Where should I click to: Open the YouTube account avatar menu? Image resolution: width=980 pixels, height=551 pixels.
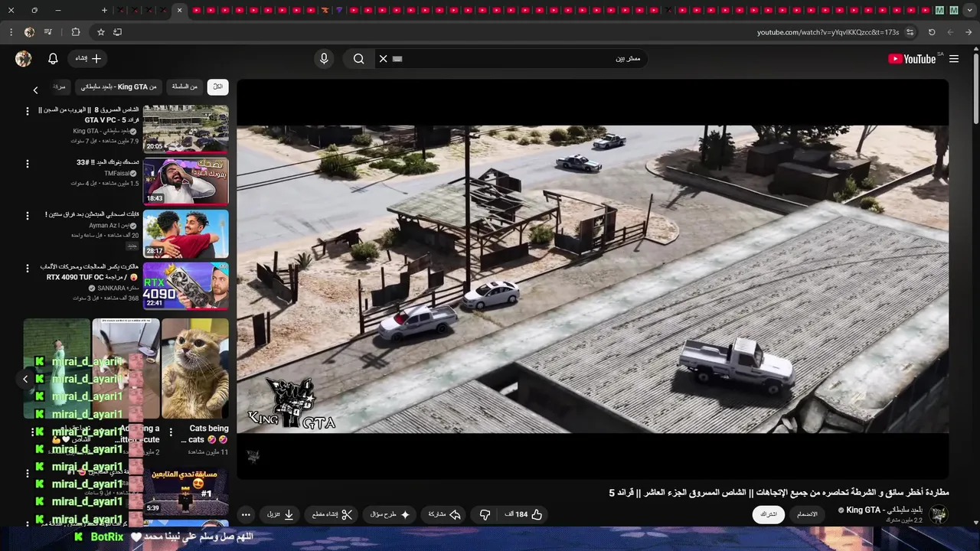point(24,59)
